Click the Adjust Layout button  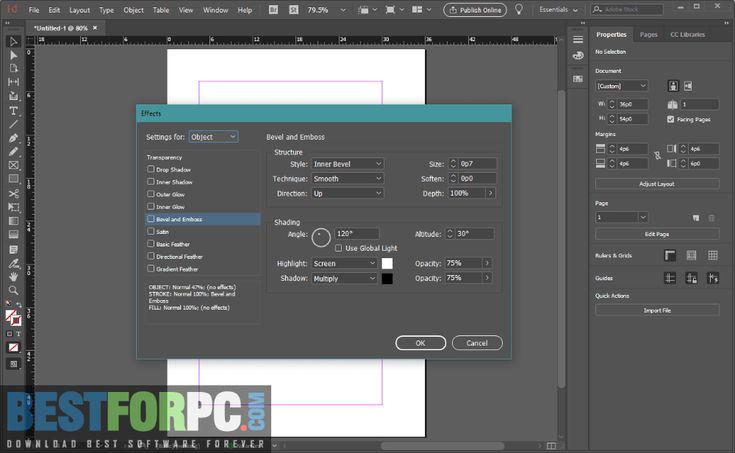coord(657,184)
